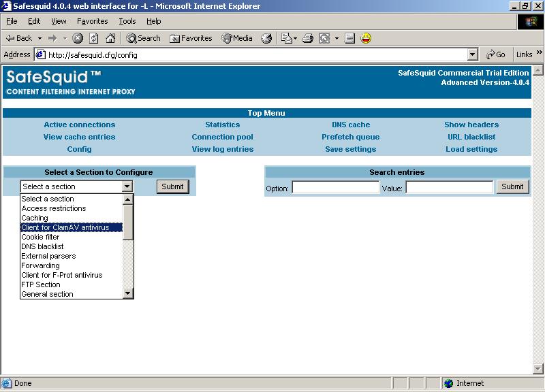Screen dimensions: 545x392
Task: Click the Print icon
Action: coord(308,38)
